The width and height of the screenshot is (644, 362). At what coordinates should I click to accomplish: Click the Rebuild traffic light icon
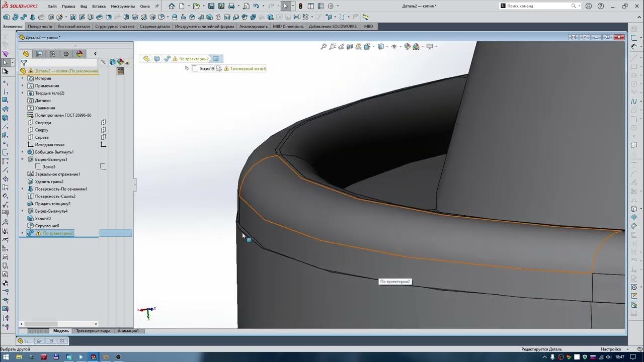tap(300, 6)
